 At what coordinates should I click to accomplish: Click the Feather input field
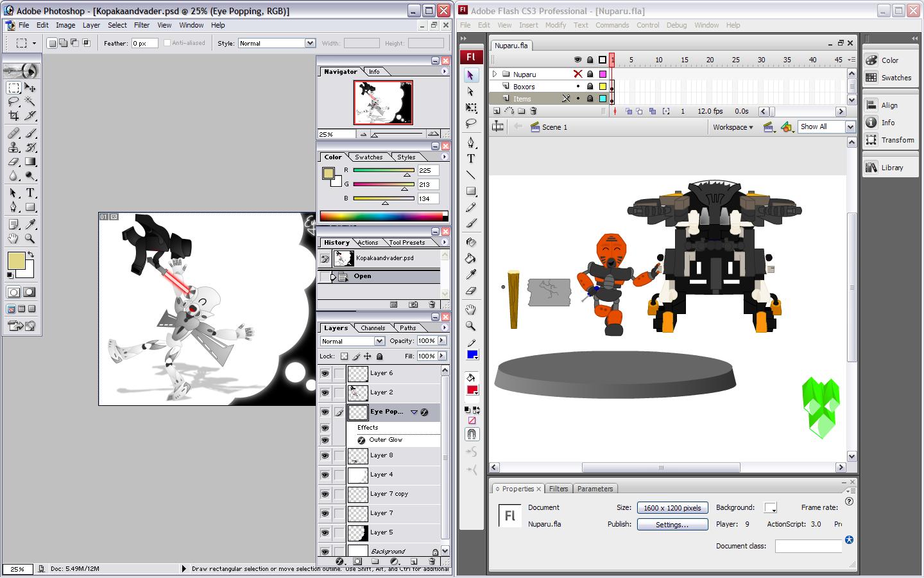tap(144, 43)
